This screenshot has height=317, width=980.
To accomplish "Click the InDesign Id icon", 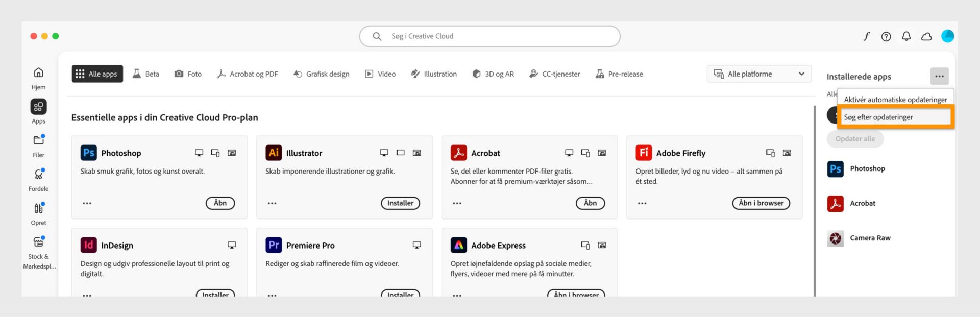I will pos(88,245).
